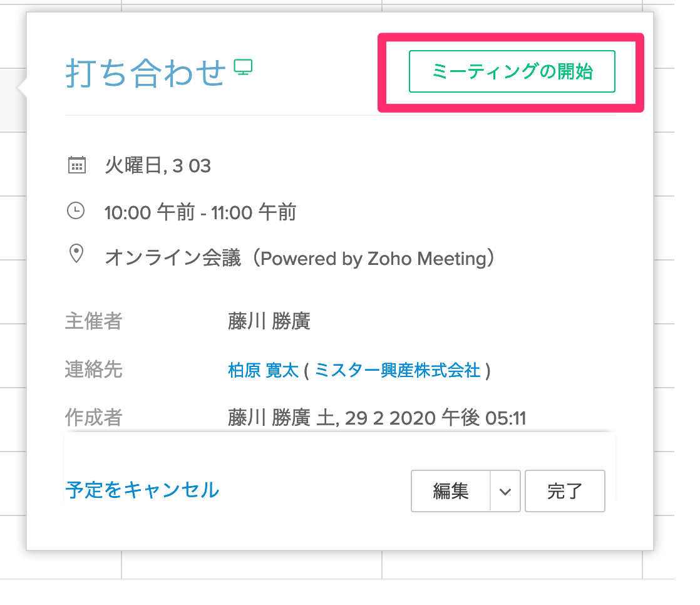Cancel the appointment via 予定をキャンセル
Screen dimensions: 700x605
142,490
